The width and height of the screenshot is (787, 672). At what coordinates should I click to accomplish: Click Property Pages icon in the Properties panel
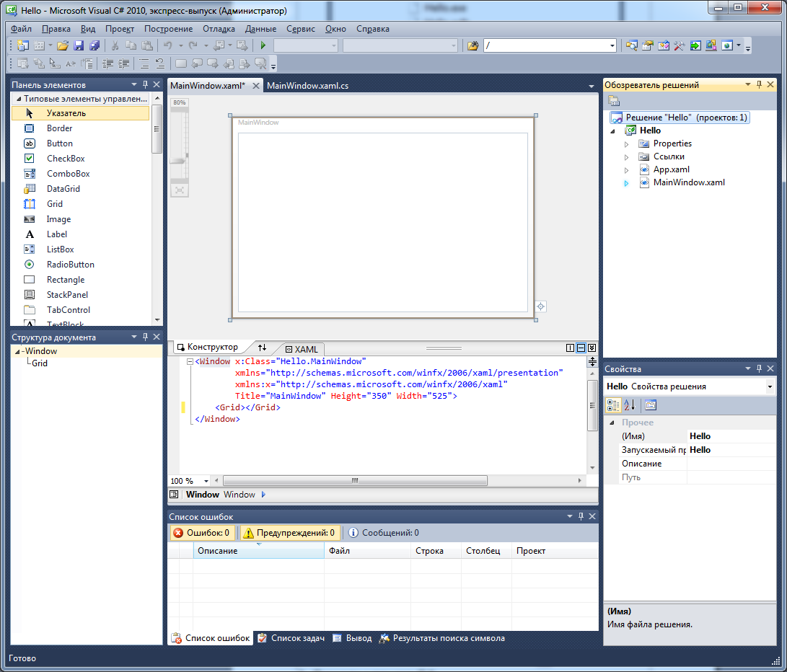point(651,405)
